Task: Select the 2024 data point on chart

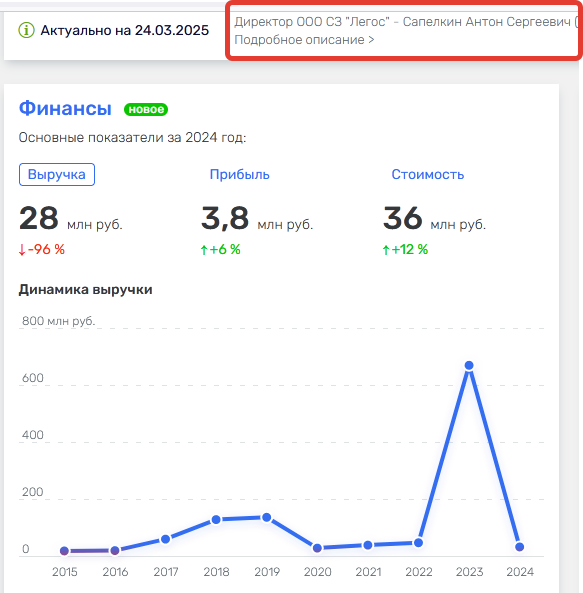Action: (x=519, y=547)
